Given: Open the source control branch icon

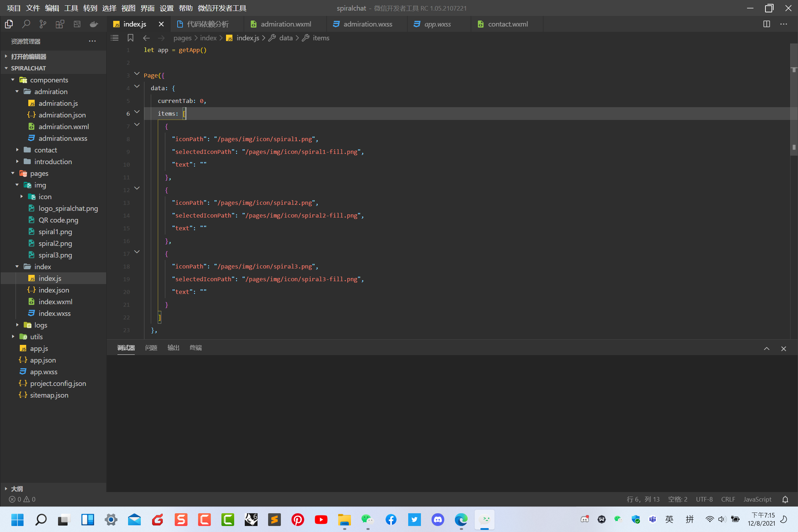Looking at the screenshot, I should (x=43, y=24).
